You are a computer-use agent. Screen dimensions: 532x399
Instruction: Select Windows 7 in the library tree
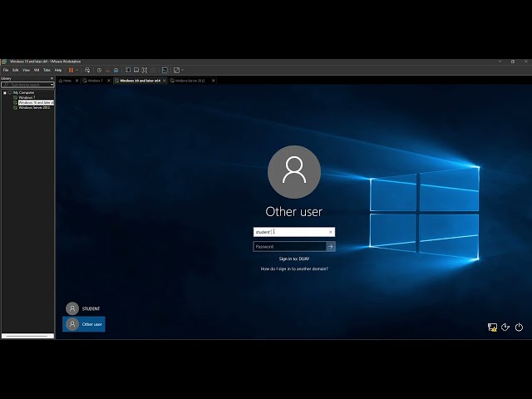27,97
